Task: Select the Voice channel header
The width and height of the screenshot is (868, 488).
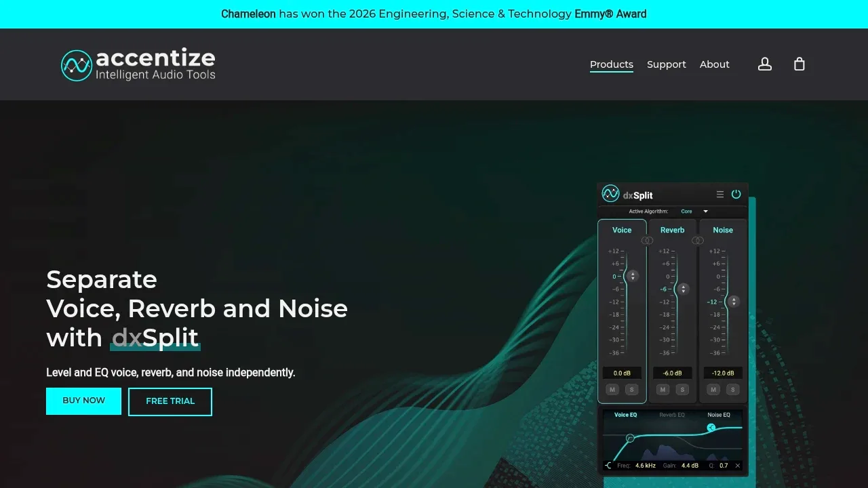Action: coord(622,230)
